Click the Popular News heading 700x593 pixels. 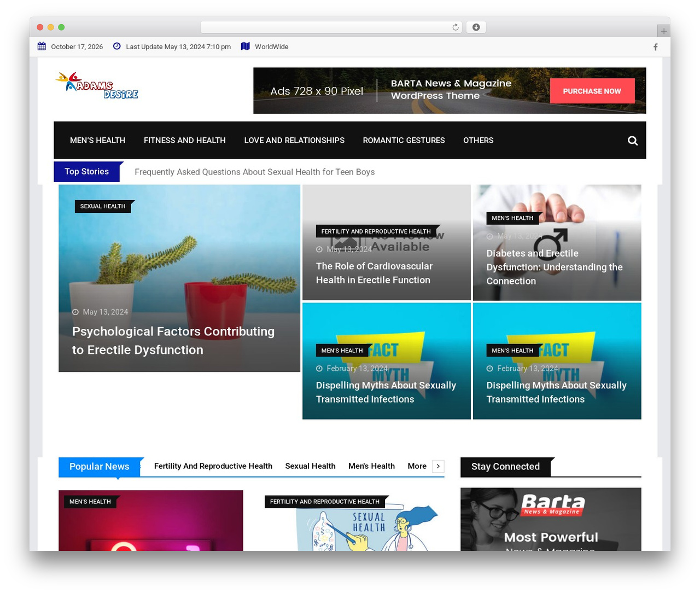pos(100,467)
